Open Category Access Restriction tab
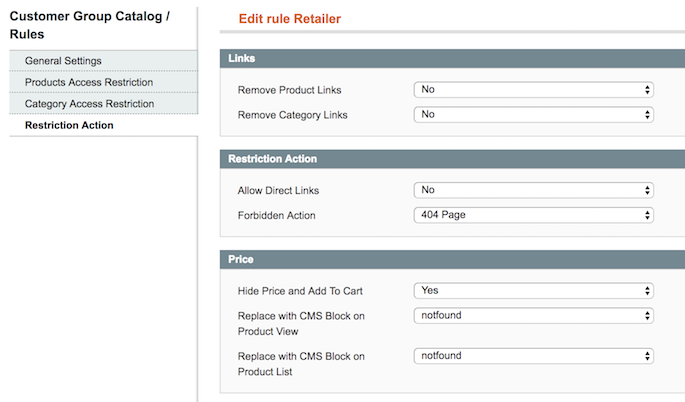 (104, 104)
